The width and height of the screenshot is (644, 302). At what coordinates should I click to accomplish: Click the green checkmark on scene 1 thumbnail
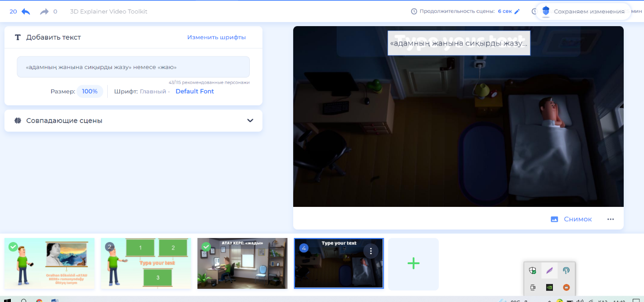point(13,247)
